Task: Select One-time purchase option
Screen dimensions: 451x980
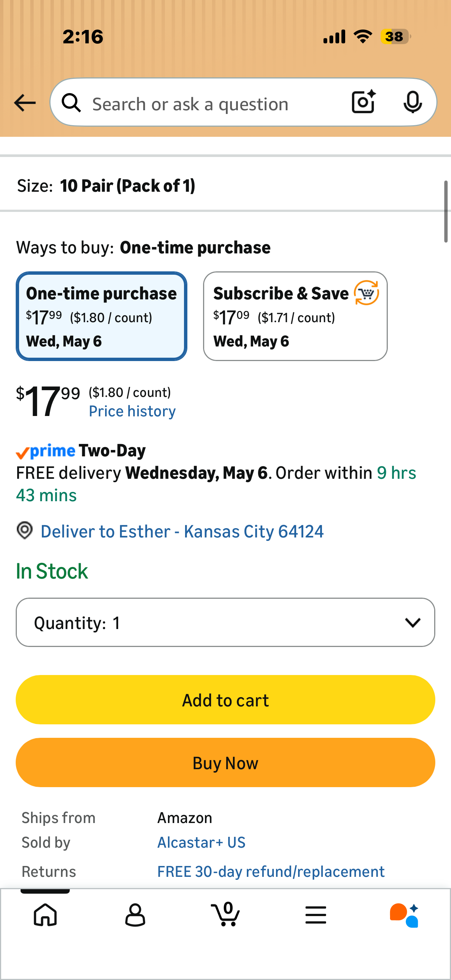Action: pos(102,316)
